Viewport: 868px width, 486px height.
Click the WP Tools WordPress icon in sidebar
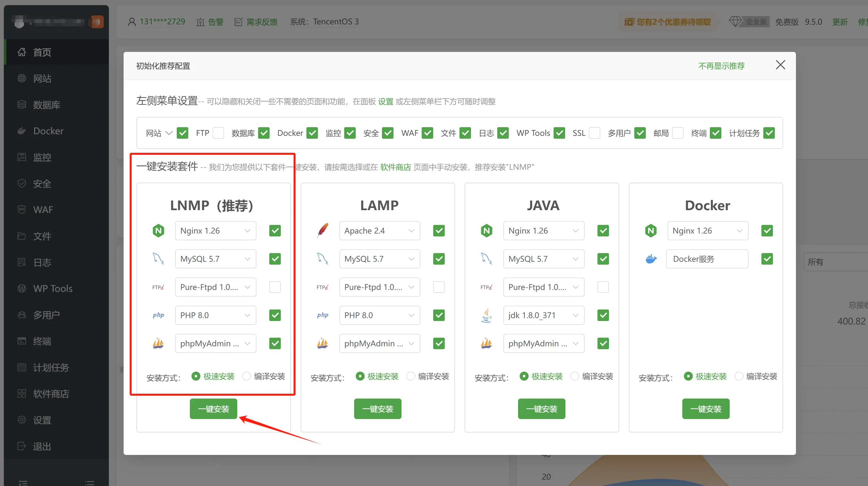[21, 288]
